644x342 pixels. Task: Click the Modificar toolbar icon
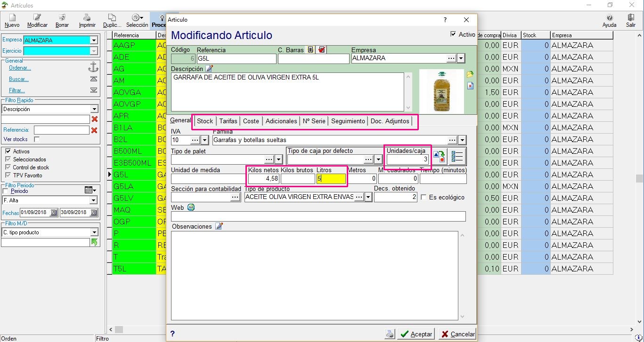[x=37, y=21]
